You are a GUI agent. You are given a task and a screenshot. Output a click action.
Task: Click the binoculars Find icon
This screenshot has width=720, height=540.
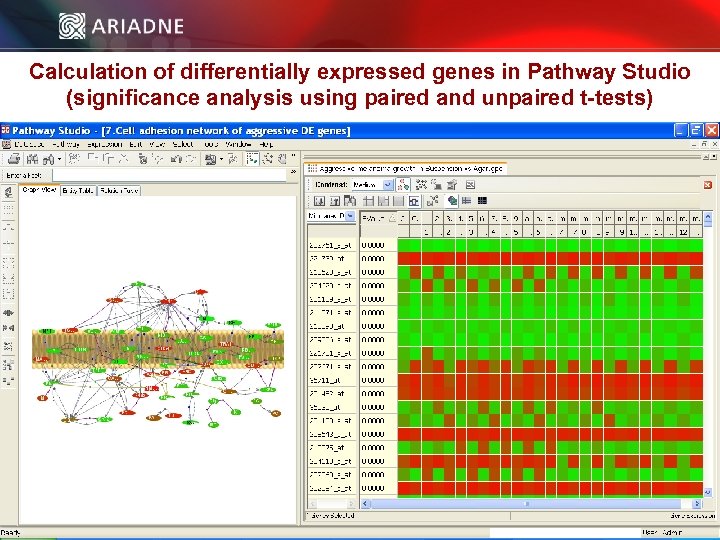[x=32, y=159]
